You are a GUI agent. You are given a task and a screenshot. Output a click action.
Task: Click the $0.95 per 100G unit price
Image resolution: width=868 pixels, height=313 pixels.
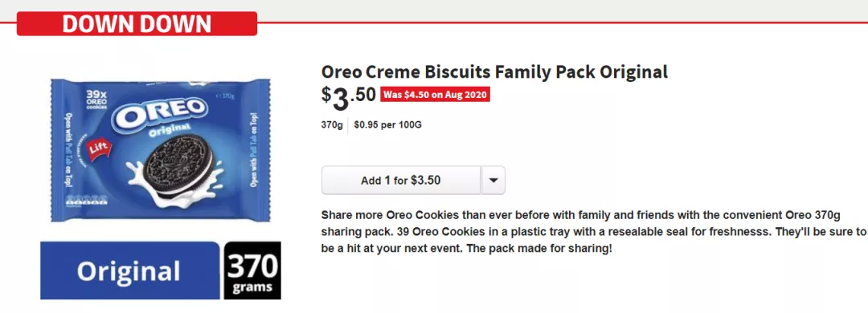[x=387, y=125]
